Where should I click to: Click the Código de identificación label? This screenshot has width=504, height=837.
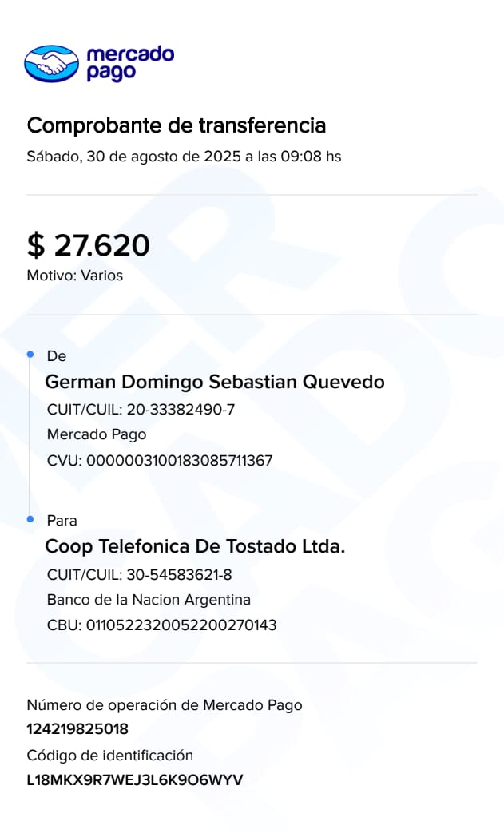point(110,756)
